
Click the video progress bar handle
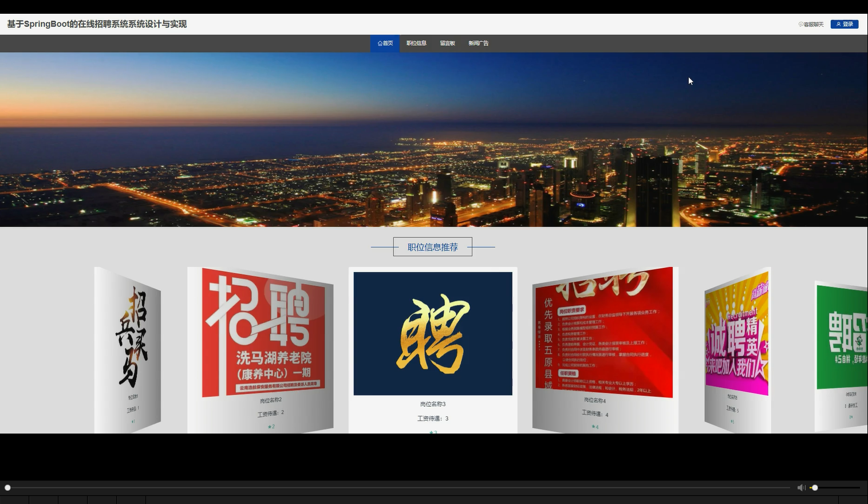pos(7,487)
